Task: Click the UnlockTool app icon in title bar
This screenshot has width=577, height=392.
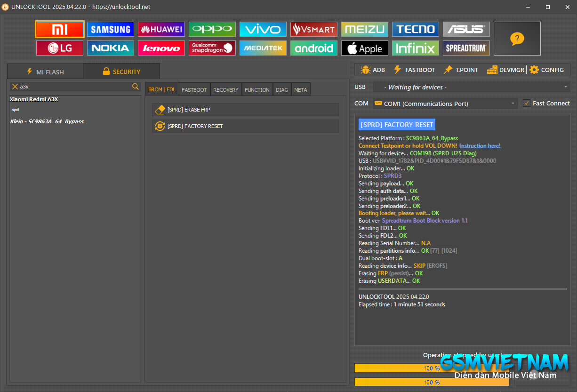Action: tap(6, 7)
